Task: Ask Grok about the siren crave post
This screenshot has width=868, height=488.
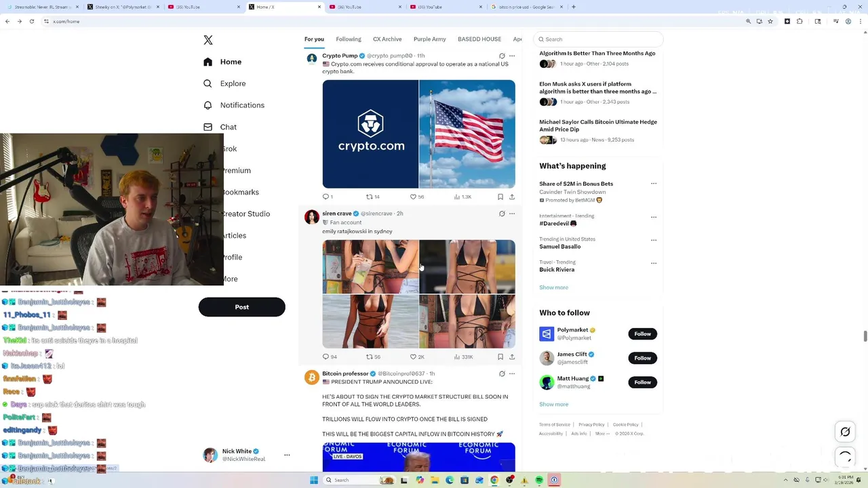Action: tap(502, 213)
